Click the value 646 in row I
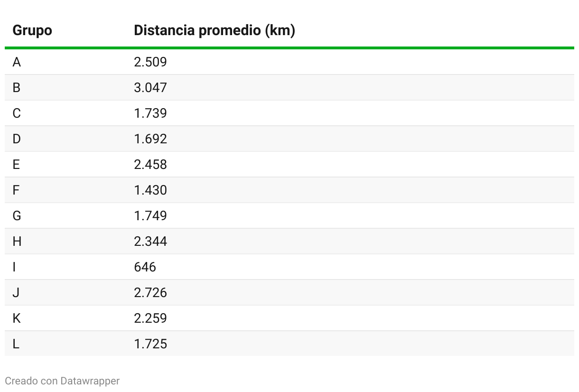 145,267
